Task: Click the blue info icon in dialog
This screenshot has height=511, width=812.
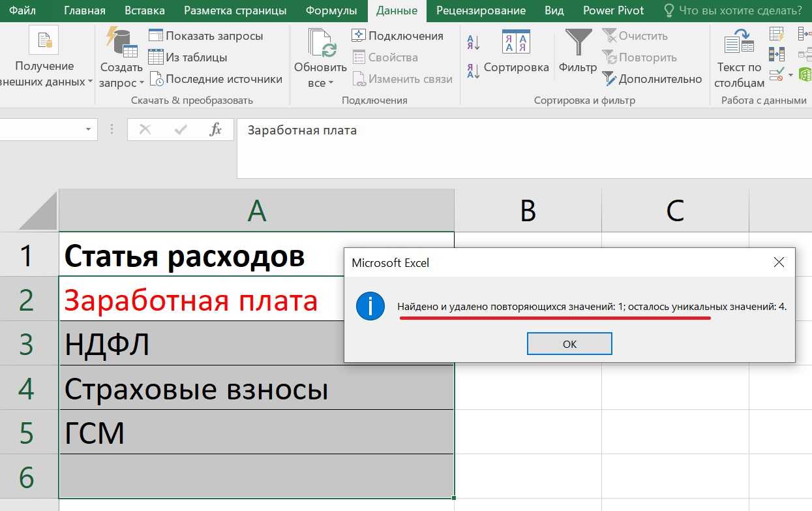Action: (370, 306)
